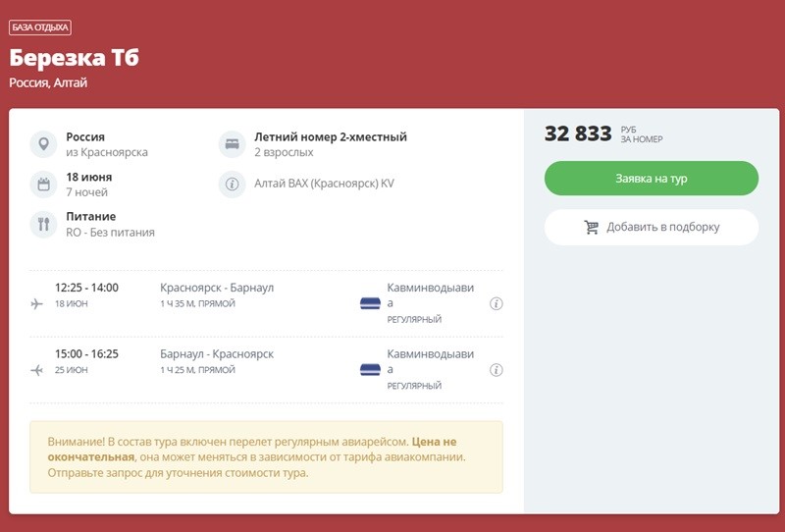785x532 pixels.
Task: Click the calendar icon beside 18 июня
Action: point(43,184)
